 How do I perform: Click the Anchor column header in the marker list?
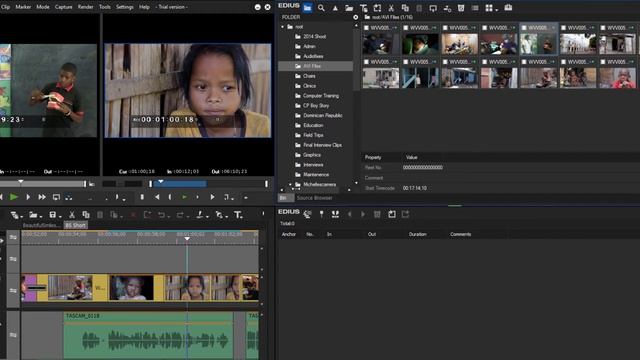point(289,234)
